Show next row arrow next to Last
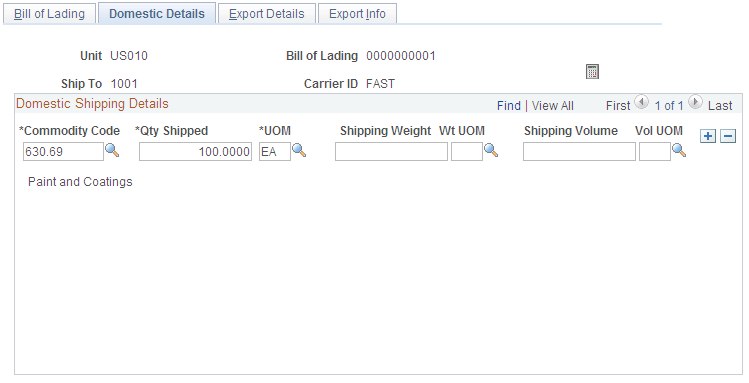Screen dimensions: 749x383 tap(696, 102)
